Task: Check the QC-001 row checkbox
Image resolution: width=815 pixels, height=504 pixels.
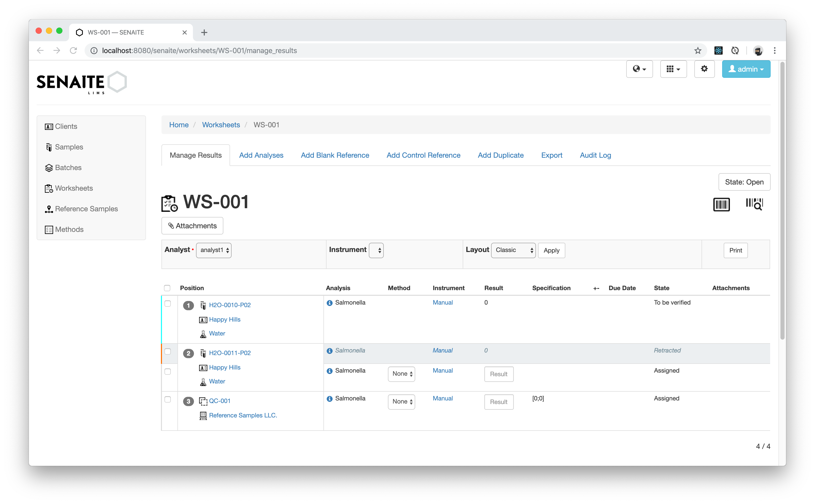Action: pyautogui.click(x=167, y=399)
